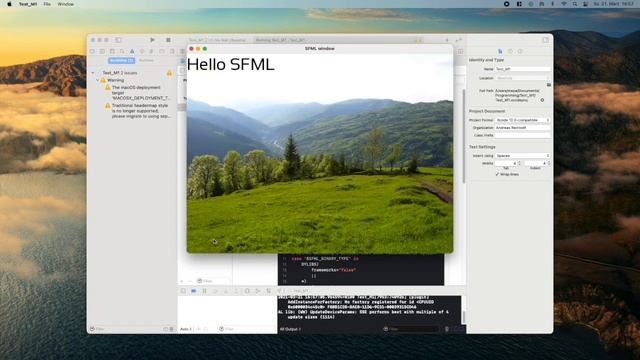
Task: Open the Auto variables view dropdown
Action: point(187,329)
